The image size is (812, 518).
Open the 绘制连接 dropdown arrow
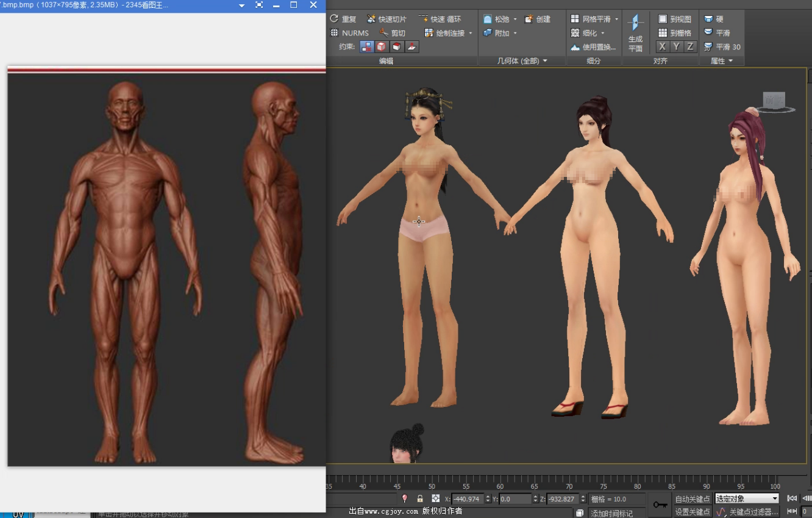(x=471, y=34)
